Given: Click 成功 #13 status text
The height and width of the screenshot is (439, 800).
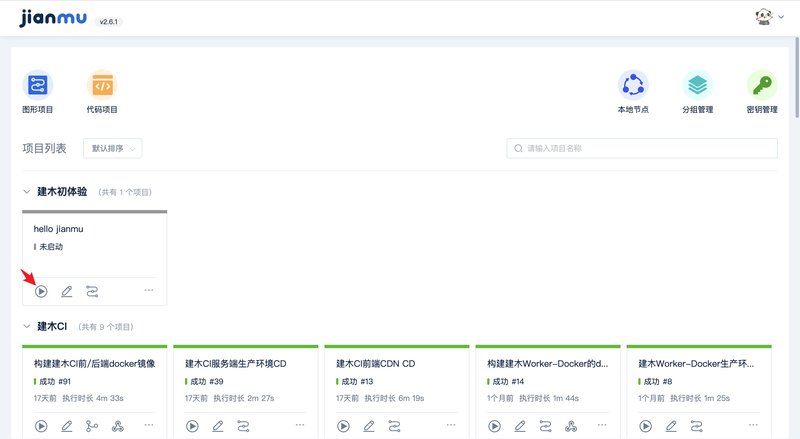Looking at the screenshot, I should click(357, 381).
